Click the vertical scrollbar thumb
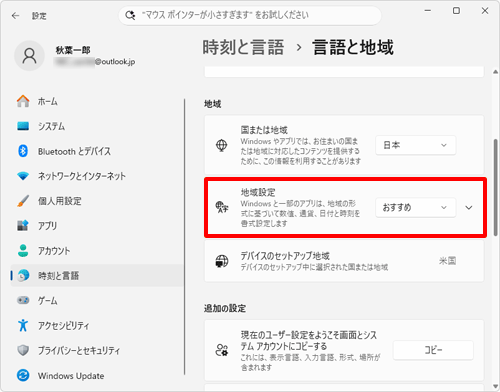Image resolution: width=500 pixels, height=392 pixels. [x=496, y=187]
